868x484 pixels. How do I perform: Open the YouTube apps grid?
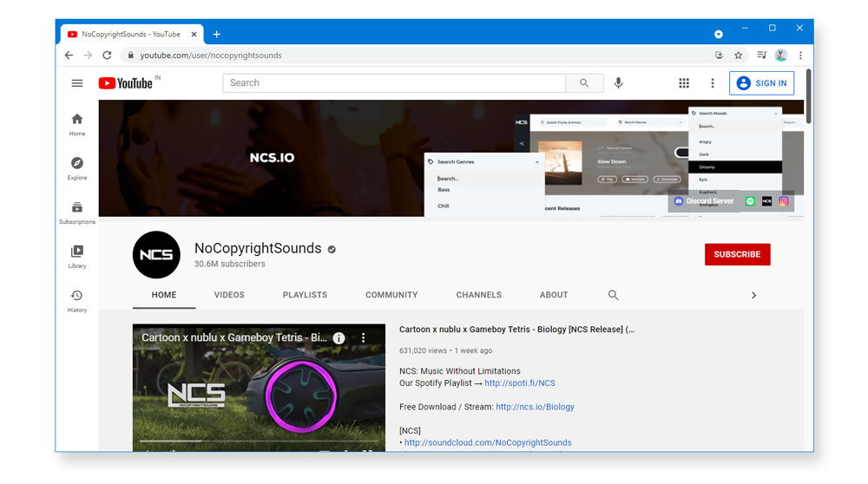[x=684, y=83]
